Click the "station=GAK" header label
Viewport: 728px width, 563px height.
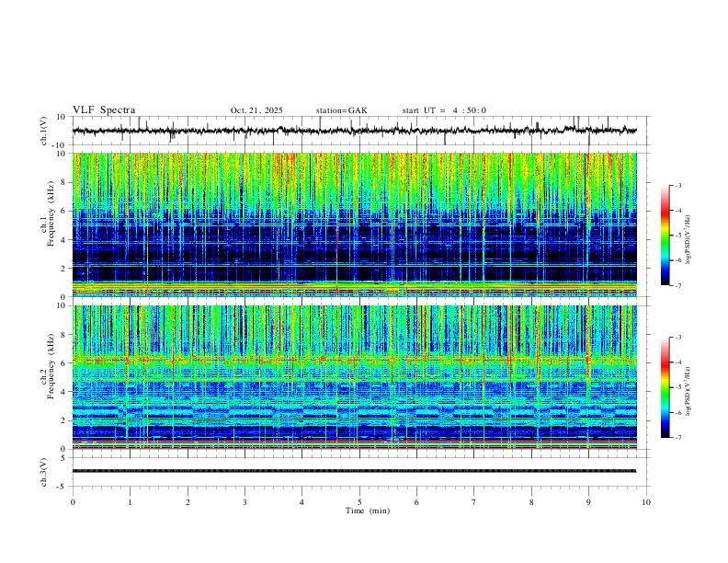tap(341, 110)
